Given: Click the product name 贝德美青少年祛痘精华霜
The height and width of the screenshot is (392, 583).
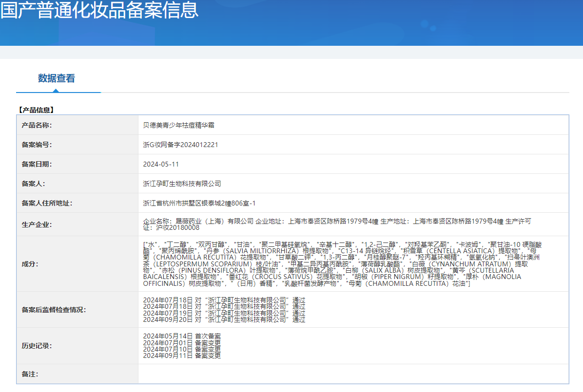Looking at the screenshot, I should tap(178, 125).
